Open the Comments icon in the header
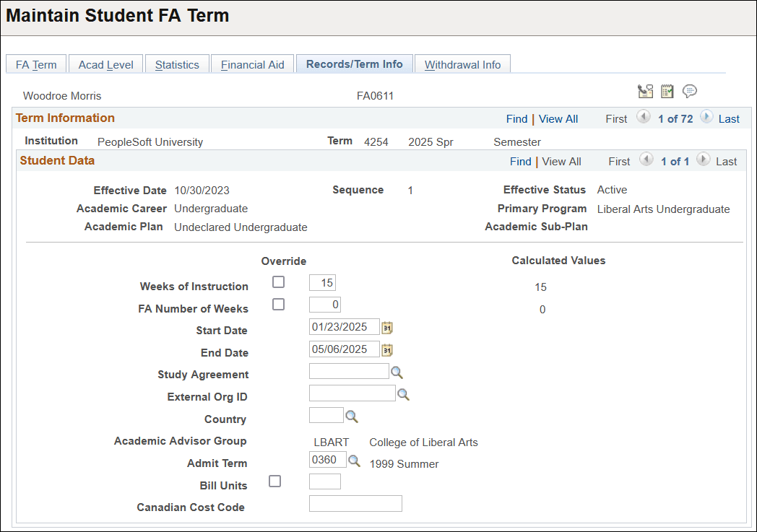The width and height of the screenshot is (757, 532). pyautogui.click(x=690, y=91)
